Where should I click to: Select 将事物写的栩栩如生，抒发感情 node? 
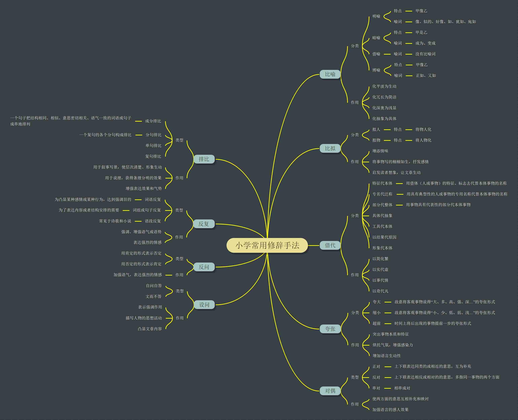401,162
